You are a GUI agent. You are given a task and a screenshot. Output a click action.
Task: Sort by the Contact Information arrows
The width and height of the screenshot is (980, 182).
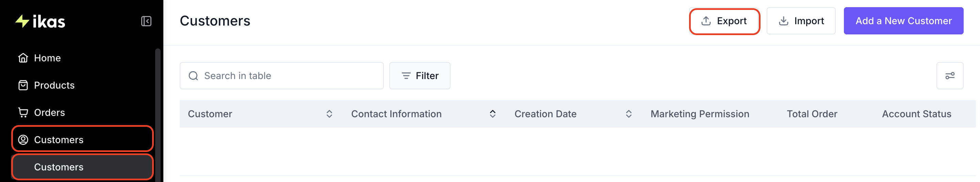(492, 114)
